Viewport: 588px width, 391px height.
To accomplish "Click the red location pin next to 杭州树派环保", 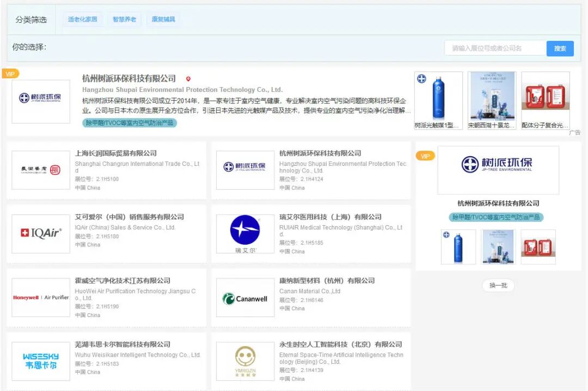I will [188, 79].
